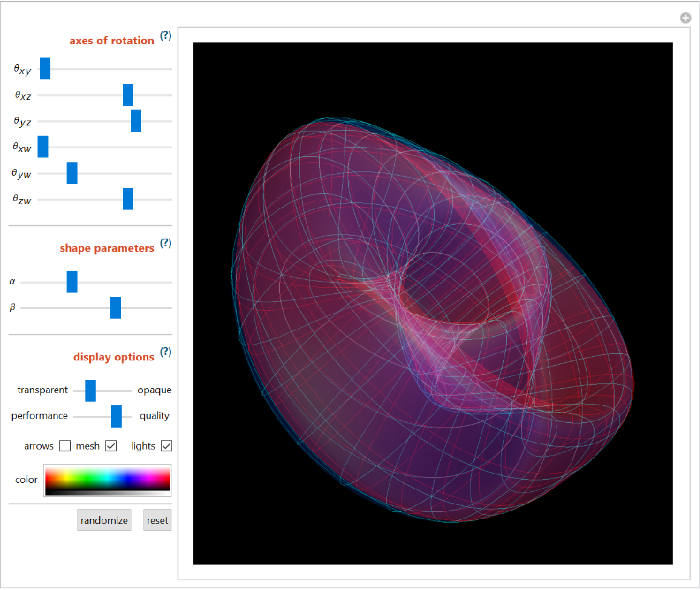
Task: Click the θyz slider handle
Action: [x=136, y=121]
